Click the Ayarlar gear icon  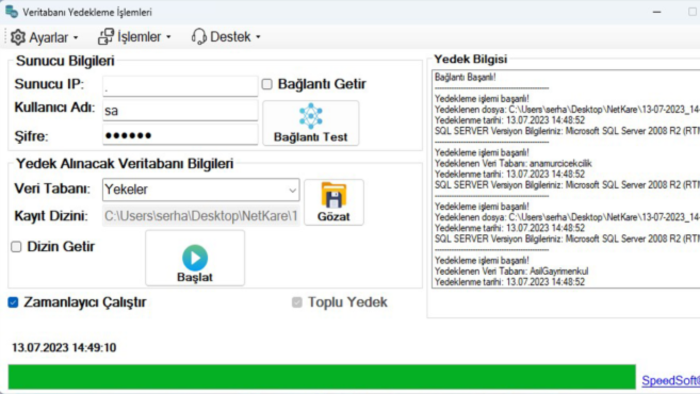point(18,37)
